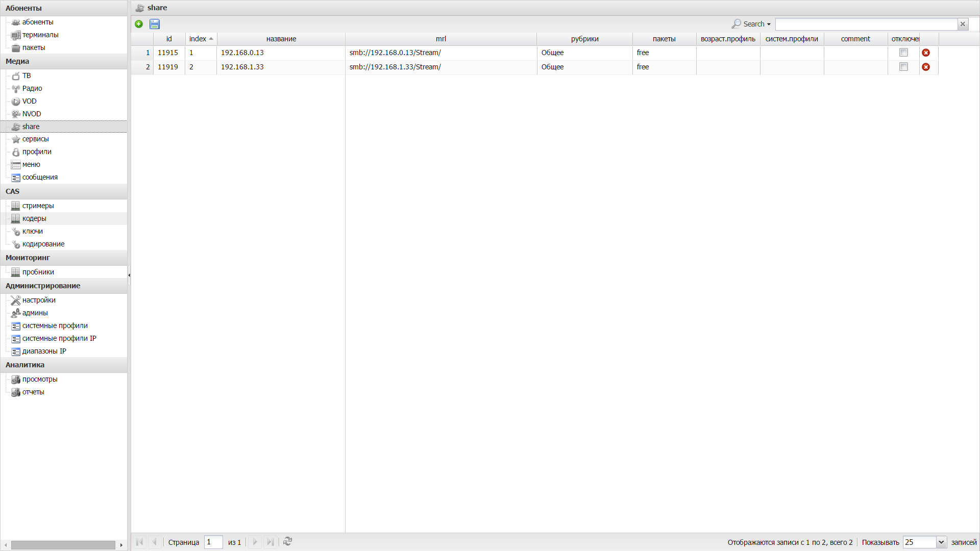Click the refresh/reload icon in pagination
980x551 pixels.
tap(287, 542)
